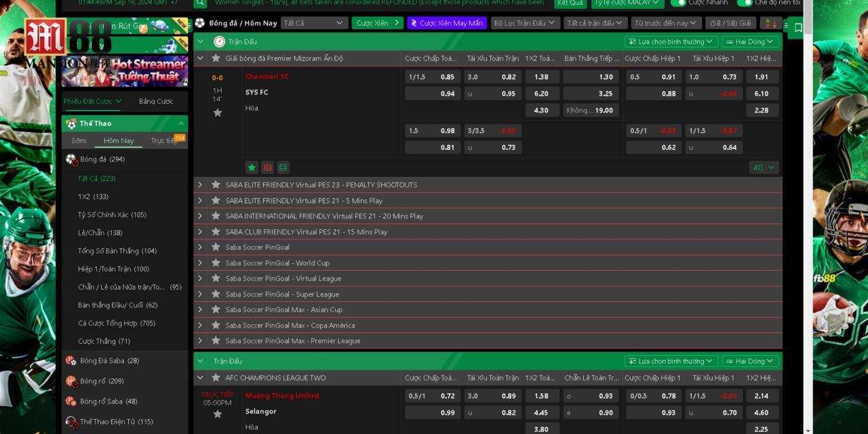The image size is (868, 434).
Task: Open Tất Cả (223) sidebar item
Action: (97, 178)
